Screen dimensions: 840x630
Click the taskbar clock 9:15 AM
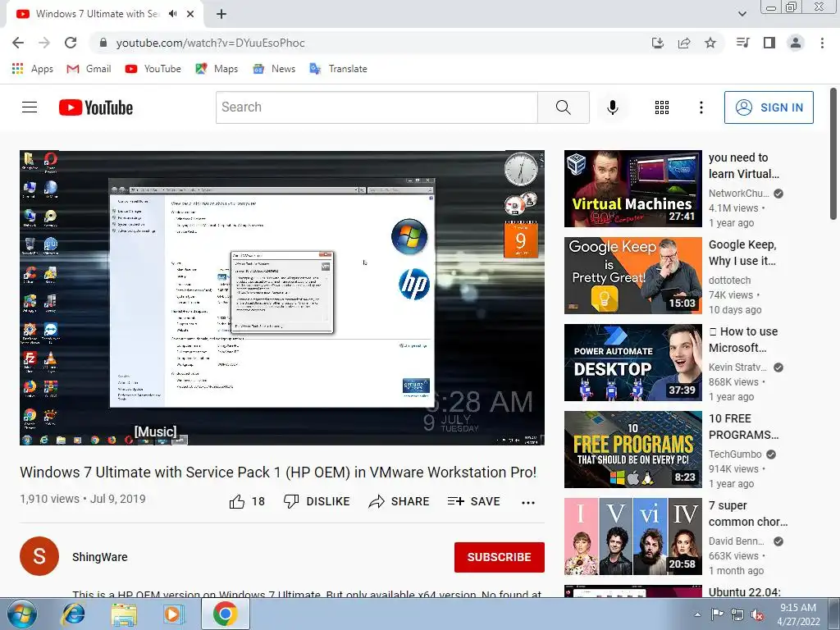click(x=798, y=614)
